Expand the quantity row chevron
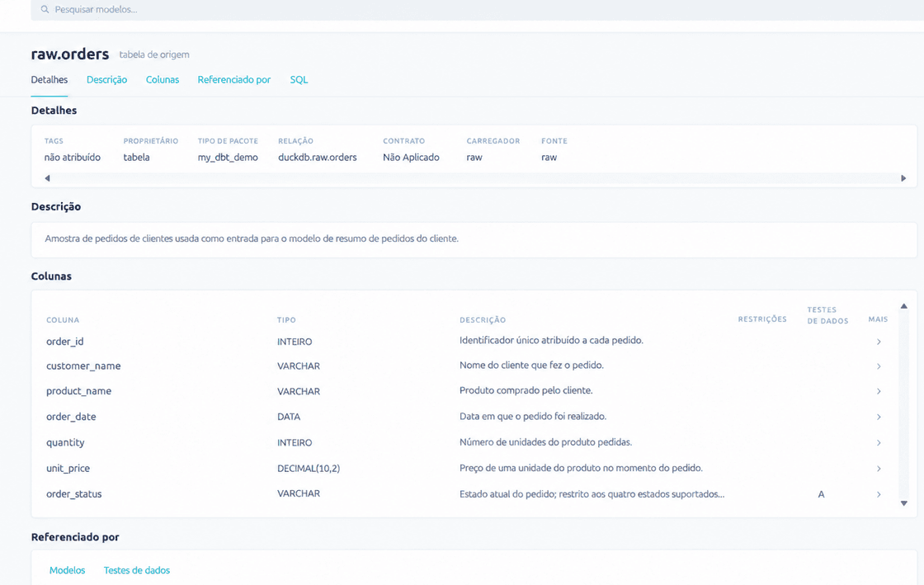 click(x=879, y=443)
